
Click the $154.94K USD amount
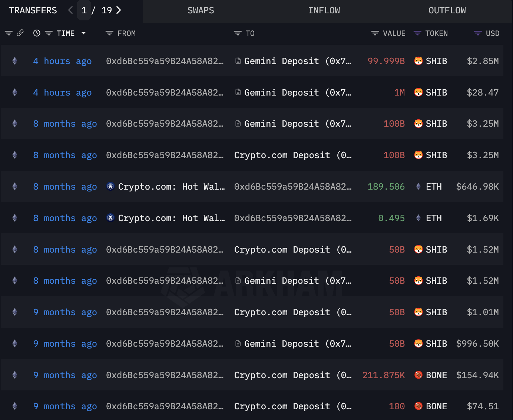click(477, 375)
